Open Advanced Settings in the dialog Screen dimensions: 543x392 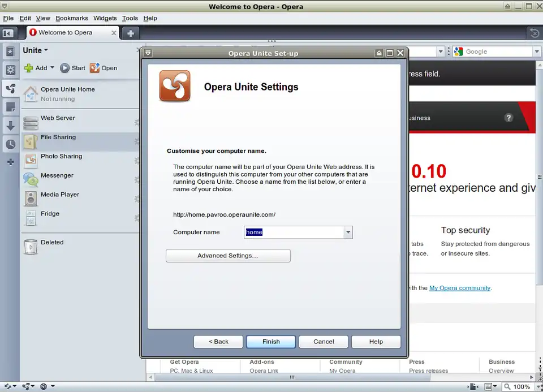click(227, 256)
